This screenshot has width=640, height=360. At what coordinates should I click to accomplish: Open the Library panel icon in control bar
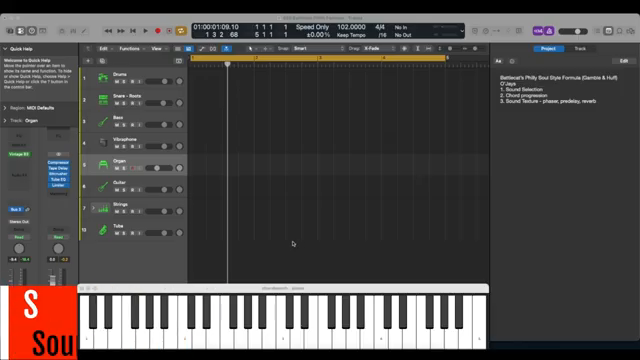point(10,31)
